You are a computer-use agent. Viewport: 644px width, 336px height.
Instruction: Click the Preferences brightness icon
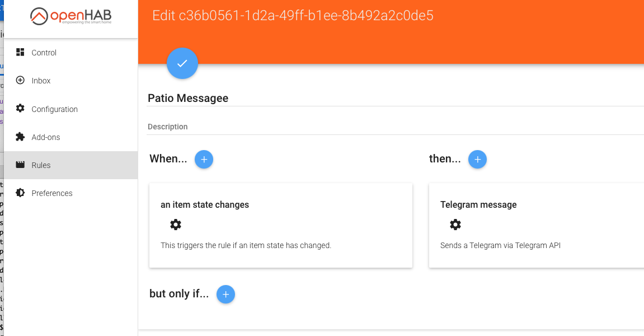21,193
